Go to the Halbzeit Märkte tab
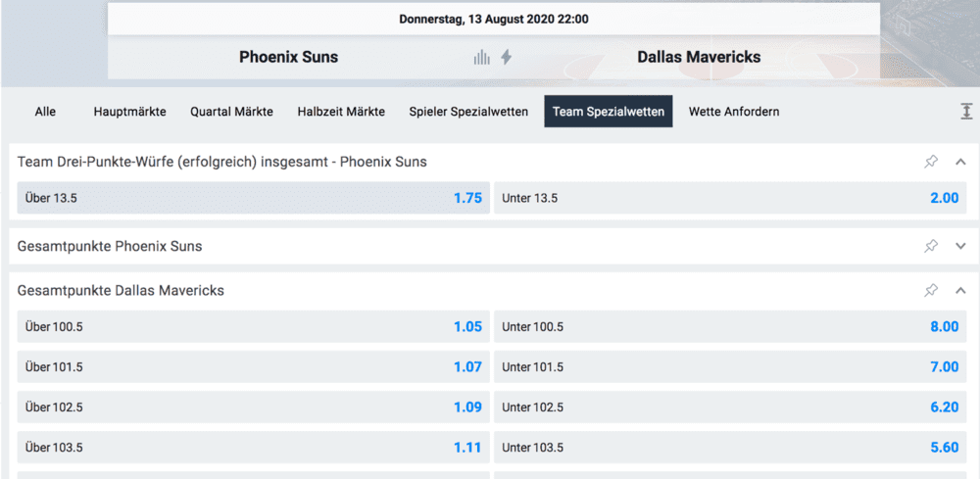This screenshot has height=479, width=980. tap(341, 112)
